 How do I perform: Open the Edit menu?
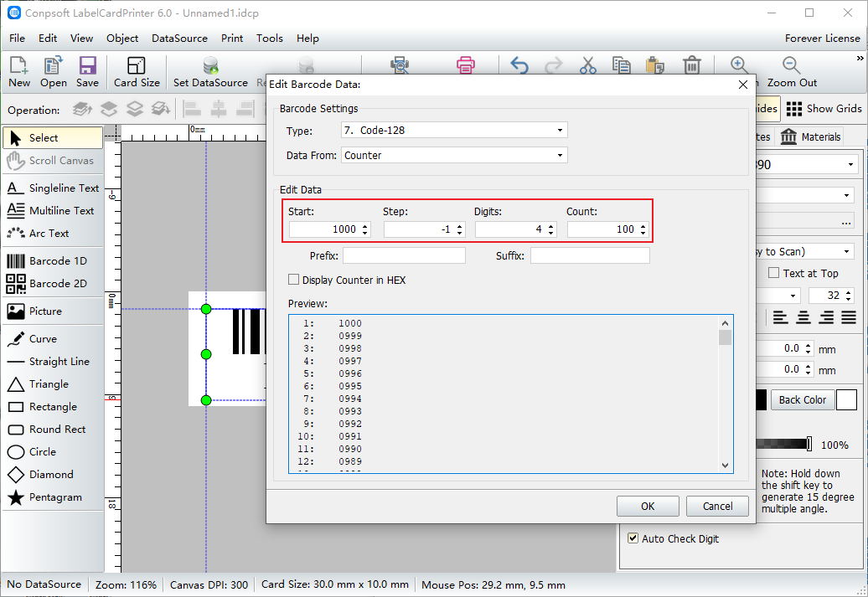point(48,39)
